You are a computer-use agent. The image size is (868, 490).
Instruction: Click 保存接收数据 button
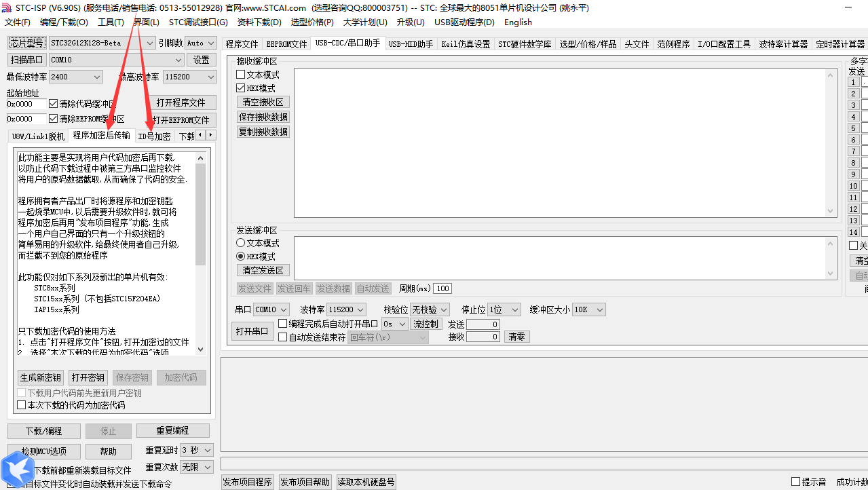click(x=263, y=117)
